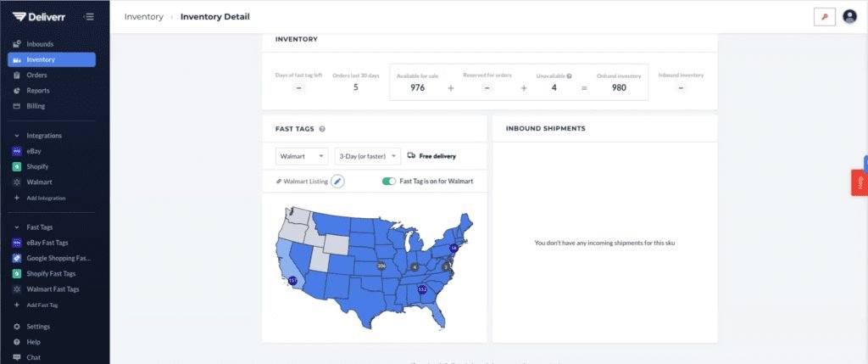
Task: Collapse the Fast Tags section chevron
Action: 17,227
